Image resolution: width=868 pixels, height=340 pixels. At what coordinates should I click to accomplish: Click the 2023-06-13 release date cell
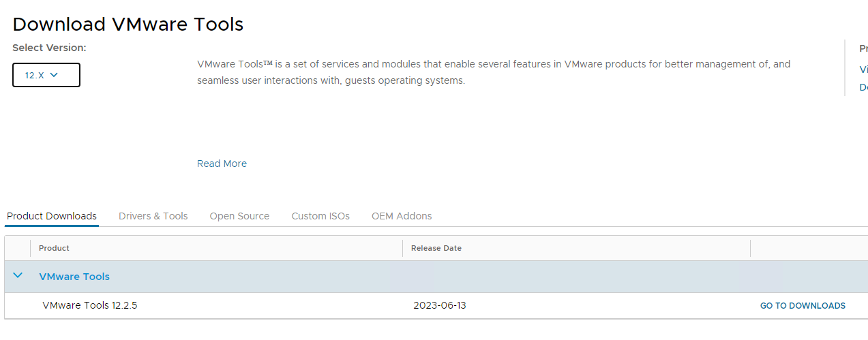[440, 305]
